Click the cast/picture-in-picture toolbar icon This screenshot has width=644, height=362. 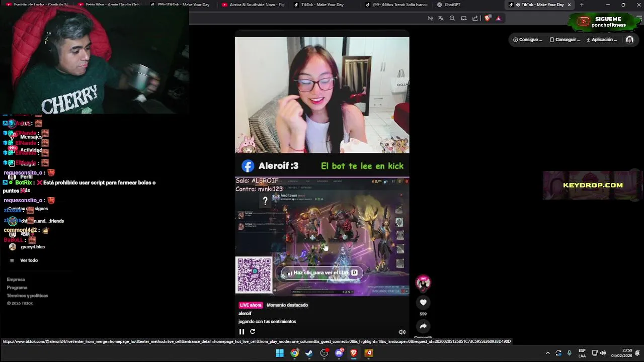coord(464,18)
